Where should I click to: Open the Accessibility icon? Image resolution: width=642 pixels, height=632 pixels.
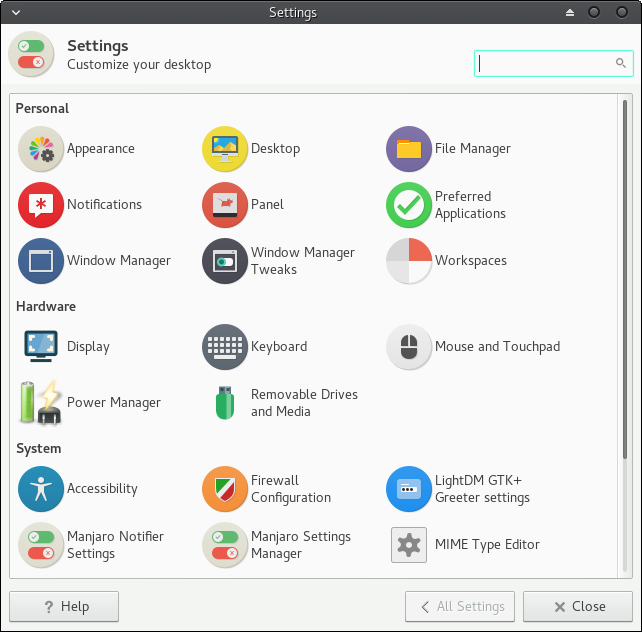[41, 489]
